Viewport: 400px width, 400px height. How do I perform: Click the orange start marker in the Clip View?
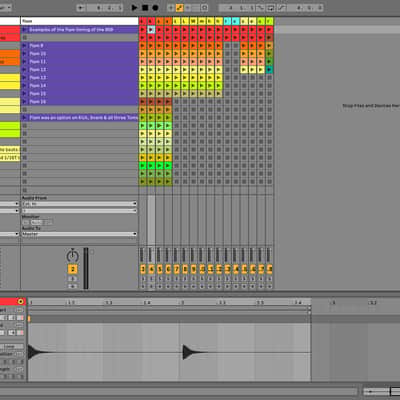(29, 319)
